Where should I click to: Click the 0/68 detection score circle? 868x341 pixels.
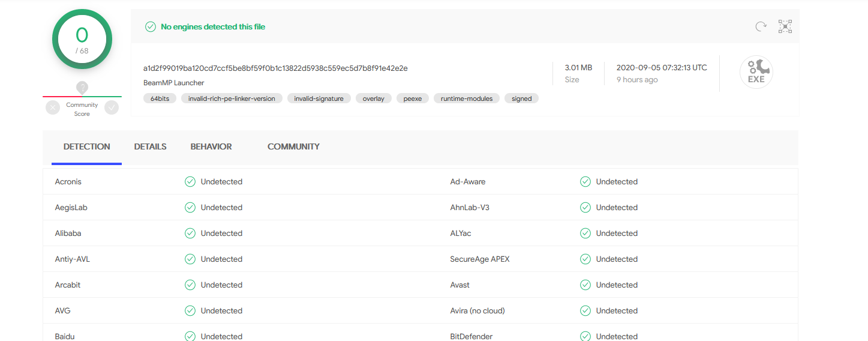pos(82,40)
